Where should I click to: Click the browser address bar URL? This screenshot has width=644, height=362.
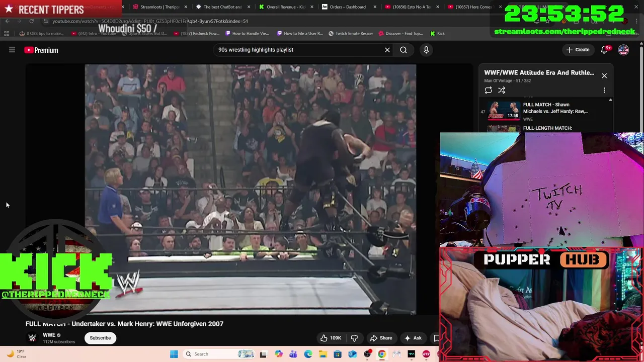pos(150,21)
